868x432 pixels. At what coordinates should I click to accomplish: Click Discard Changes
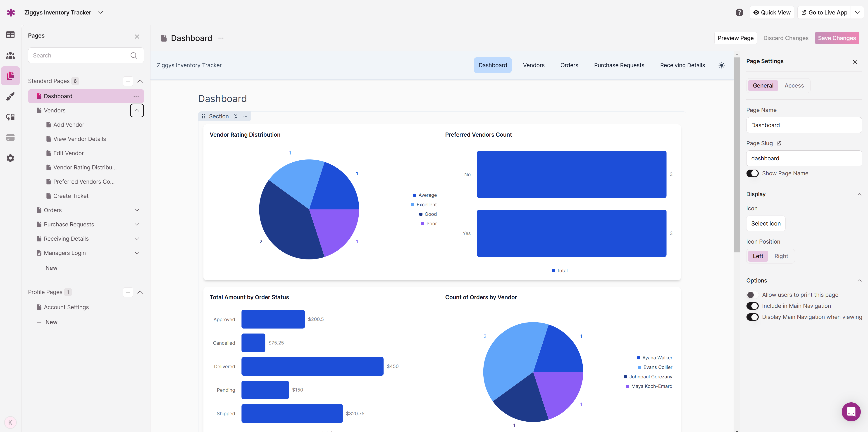pyautogui.click(x=786, y=38)
